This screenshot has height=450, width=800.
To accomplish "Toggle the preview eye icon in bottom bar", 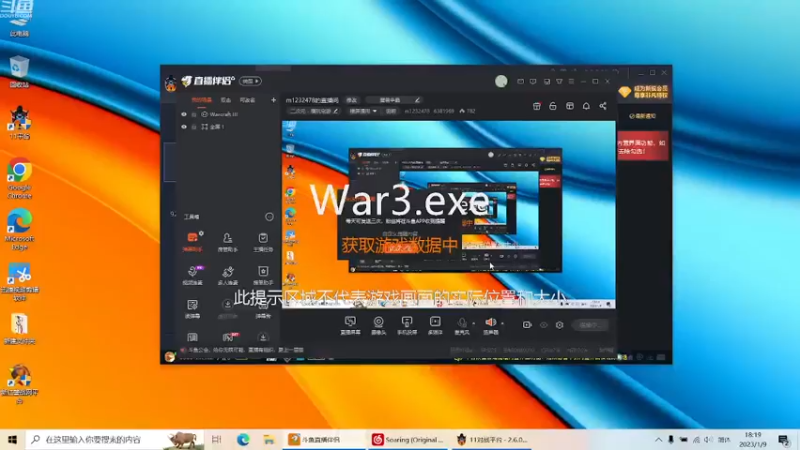I will [544, 325].
